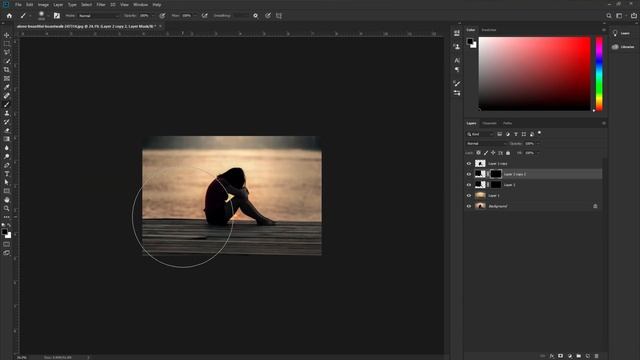
Task: Open the File menu
Action: coord(18,4)
